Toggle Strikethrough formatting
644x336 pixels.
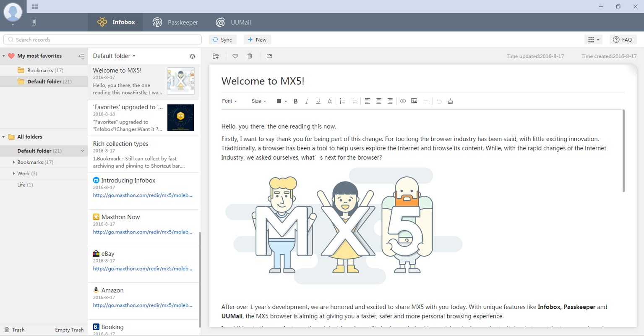[330, 101]
